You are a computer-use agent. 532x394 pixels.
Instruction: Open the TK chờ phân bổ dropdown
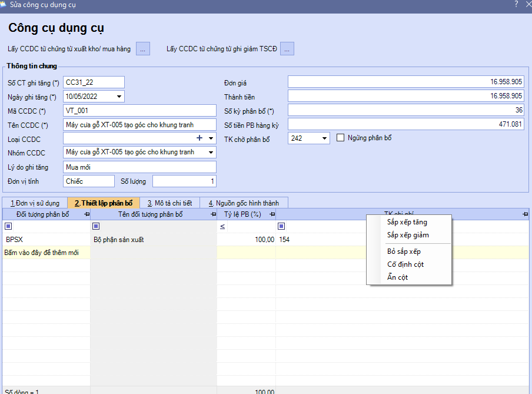click(x=324, y=138)
